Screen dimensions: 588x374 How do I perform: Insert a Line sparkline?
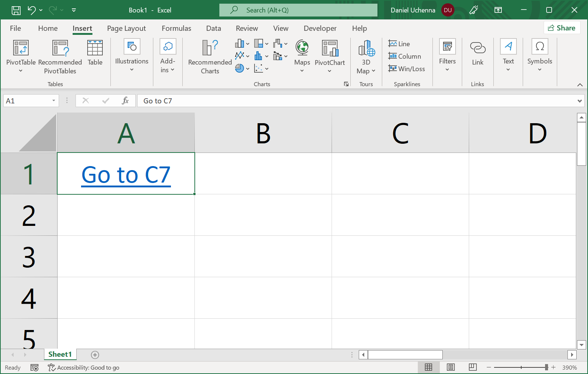pyautogui.click(x=399, y=44)
